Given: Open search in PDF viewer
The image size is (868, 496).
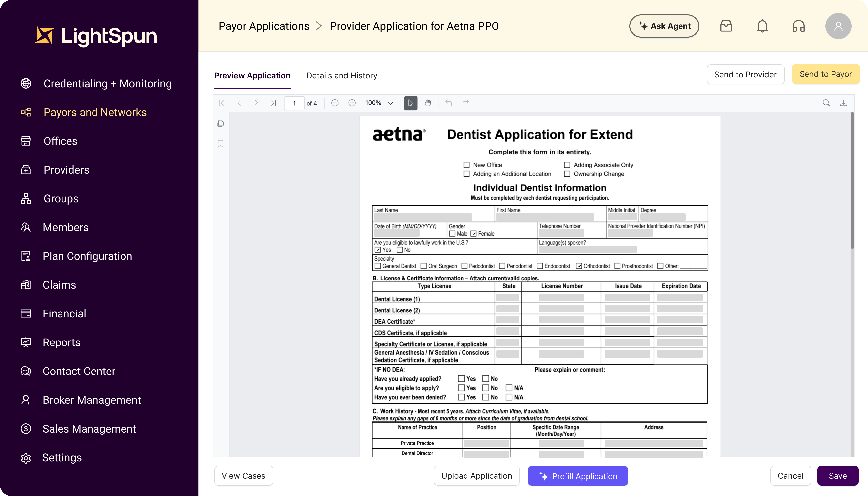Looking at the screenshot, I should coord(826,103).
